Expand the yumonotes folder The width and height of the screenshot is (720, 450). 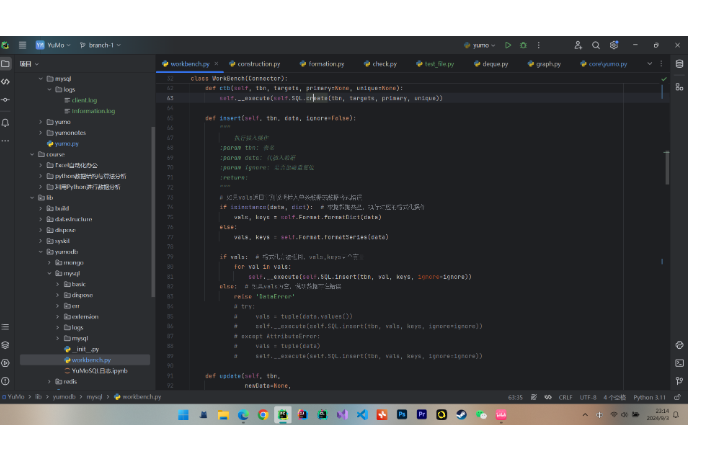(x=40, y=133)
